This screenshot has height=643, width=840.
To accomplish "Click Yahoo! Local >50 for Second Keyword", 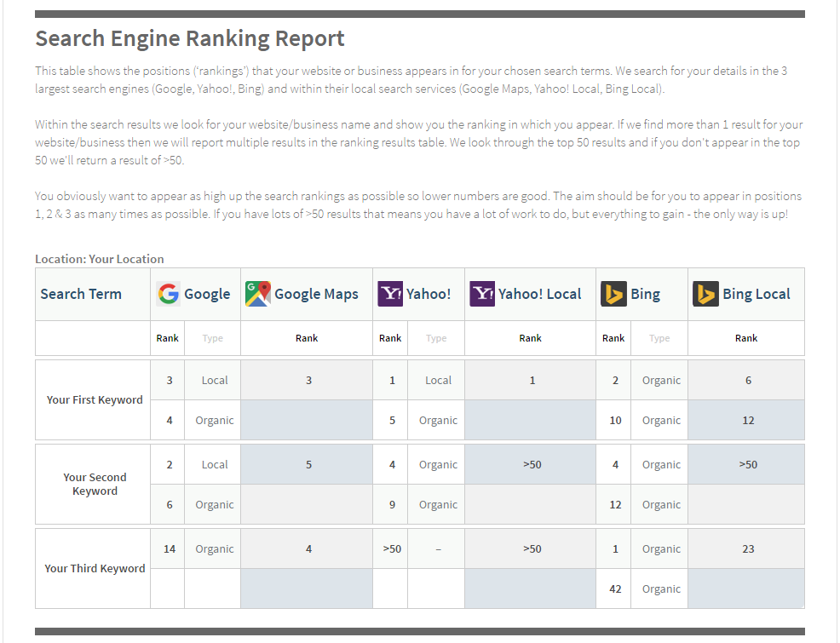I will pyautogui.click(x=532, y=465).
